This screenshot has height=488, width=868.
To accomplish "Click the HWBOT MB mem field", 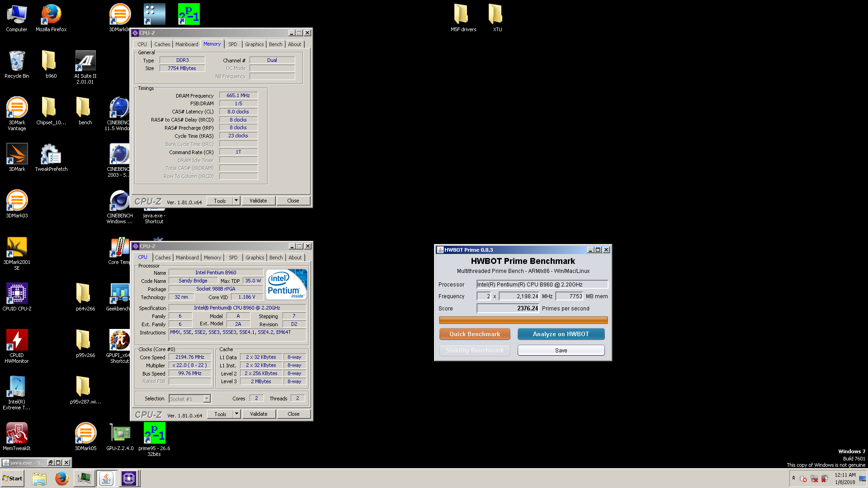I will click(569, 296).
